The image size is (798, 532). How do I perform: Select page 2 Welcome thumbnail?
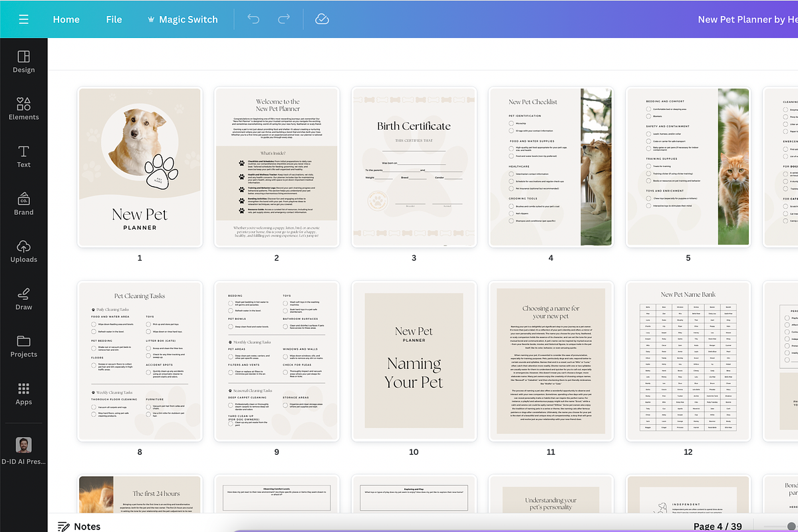click(x=277, y=167)
